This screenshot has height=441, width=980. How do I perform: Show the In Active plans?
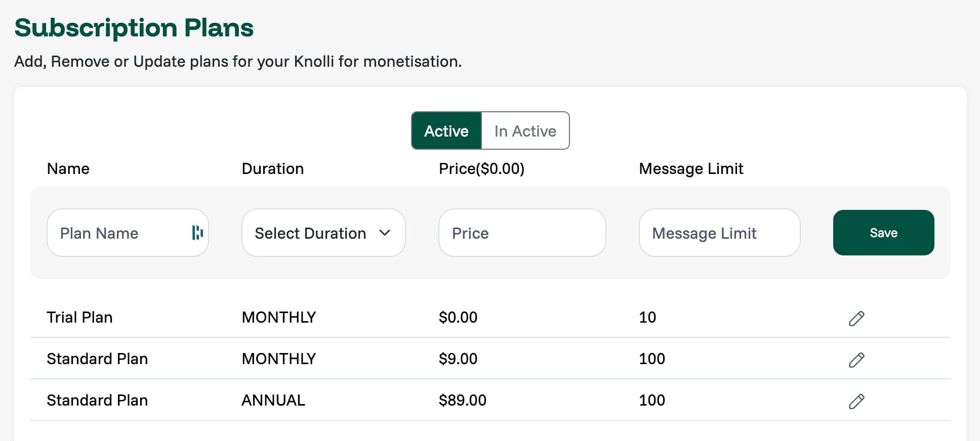pos(525,131)
